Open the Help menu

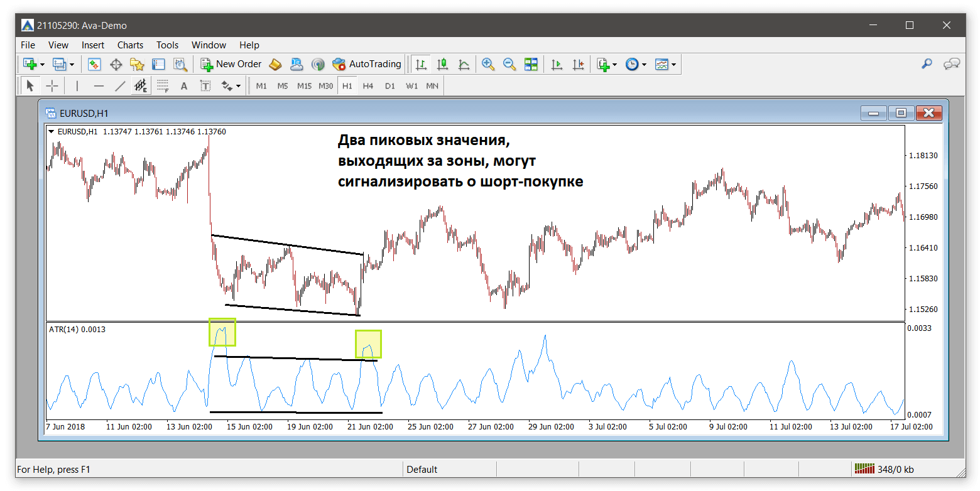249,45
